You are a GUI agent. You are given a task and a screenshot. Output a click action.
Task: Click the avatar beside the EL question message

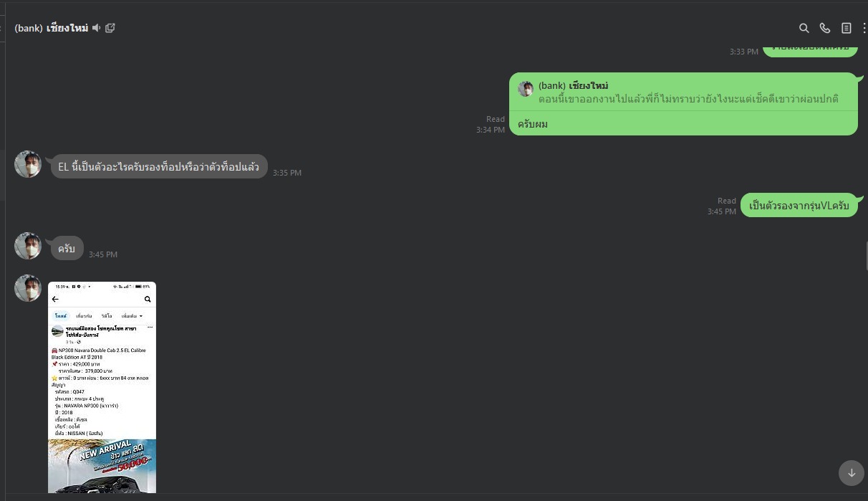pyautogui.click(x=28, y=164)
